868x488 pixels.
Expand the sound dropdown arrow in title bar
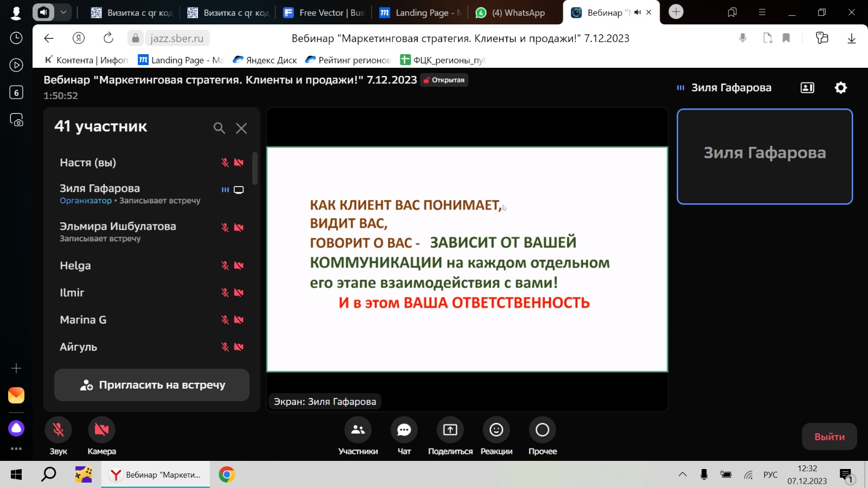63,12
